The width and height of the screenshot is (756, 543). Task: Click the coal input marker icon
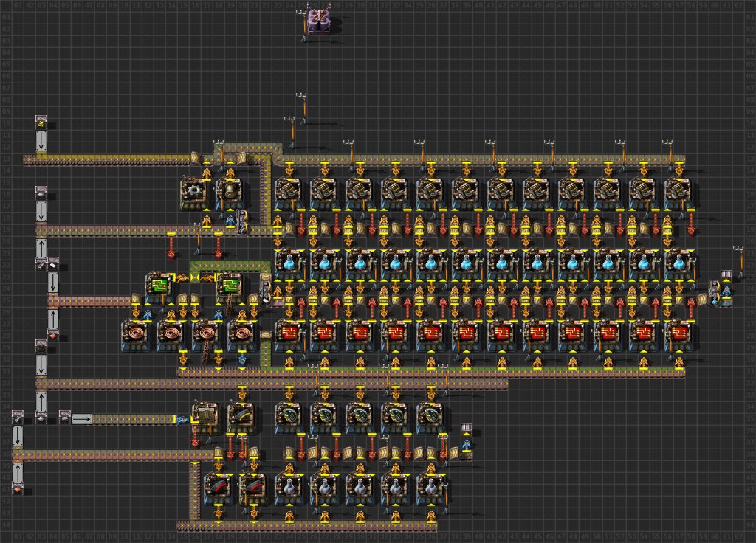coord(41,346)
